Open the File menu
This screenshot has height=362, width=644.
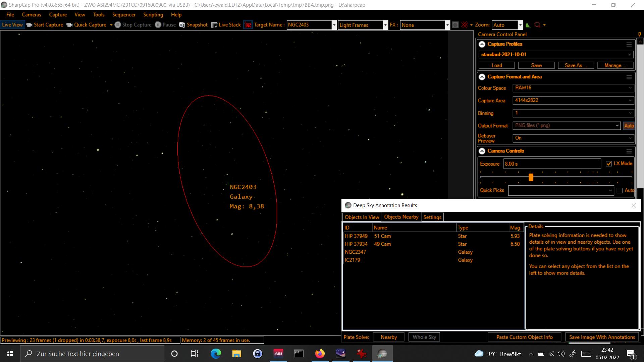click(x=10, y=15)
